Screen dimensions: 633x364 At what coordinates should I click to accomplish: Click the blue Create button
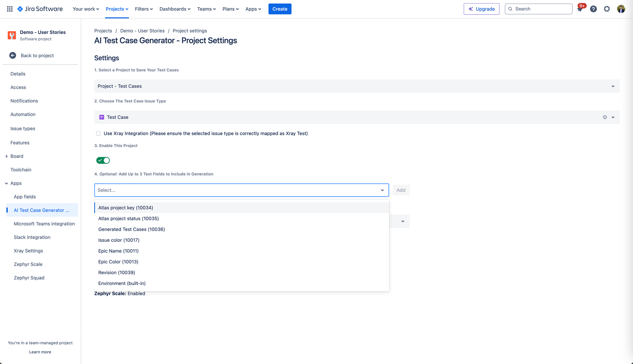(x=280, y=9)
